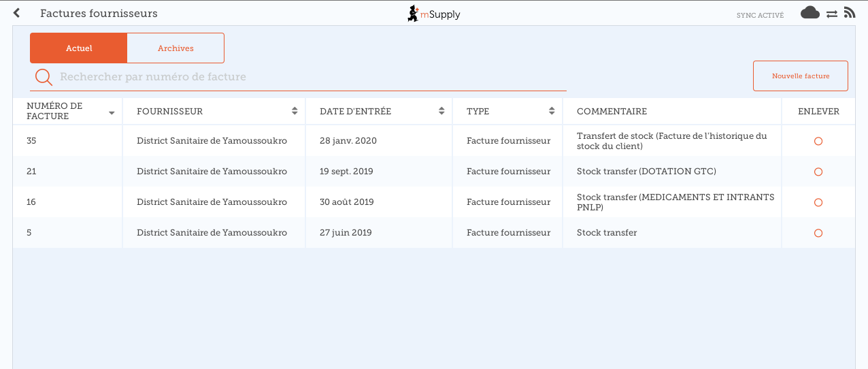Click the sync arrows icon
868x369 pixels.
(x=831, y=14)
